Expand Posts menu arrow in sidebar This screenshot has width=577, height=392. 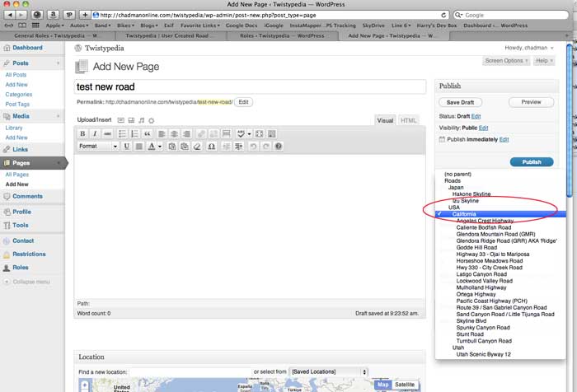click(x=59, y=63)
